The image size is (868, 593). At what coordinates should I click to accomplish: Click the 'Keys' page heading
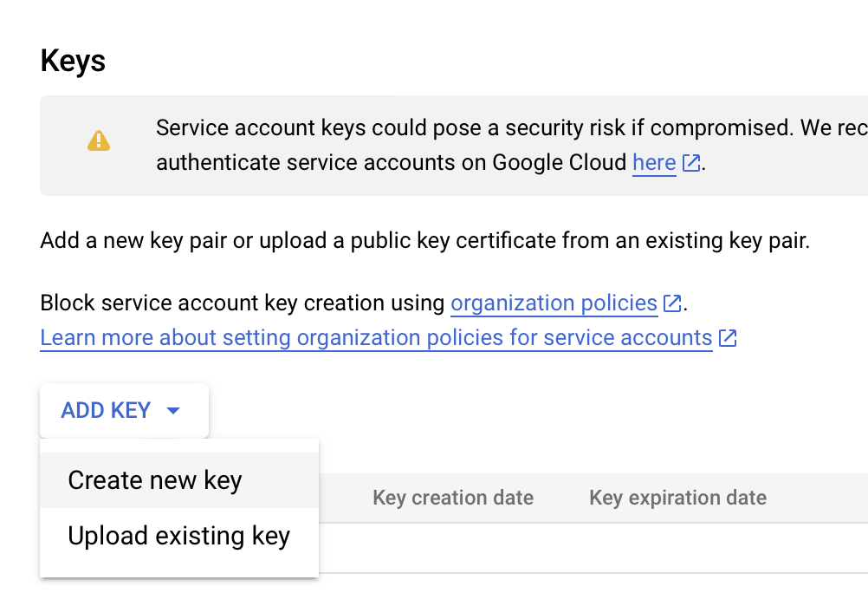tap(72, 61)
